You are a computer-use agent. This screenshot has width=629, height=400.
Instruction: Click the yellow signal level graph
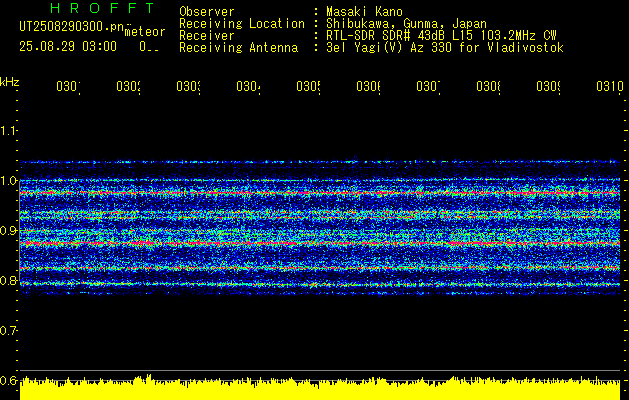point(320,388)
